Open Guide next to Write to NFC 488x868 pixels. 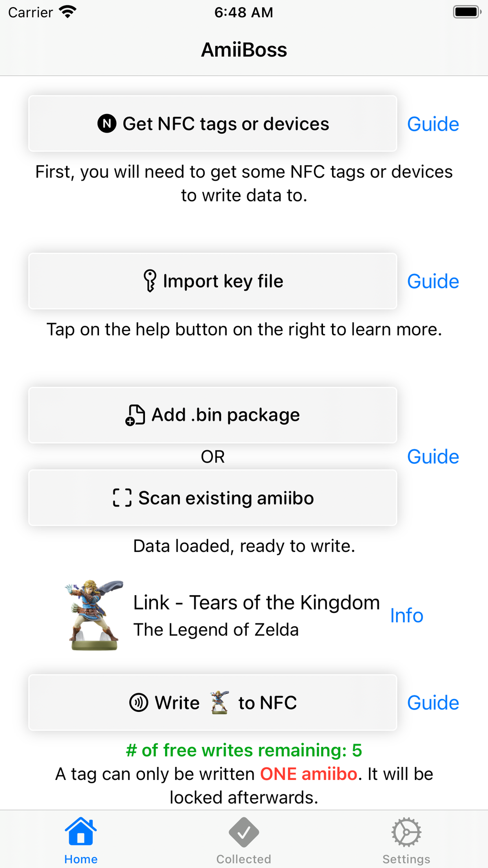click(433, 703)
